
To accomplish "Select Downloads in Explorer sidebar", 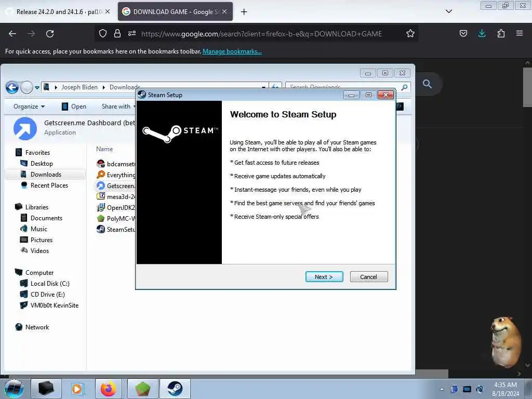I will pos(46,175).
